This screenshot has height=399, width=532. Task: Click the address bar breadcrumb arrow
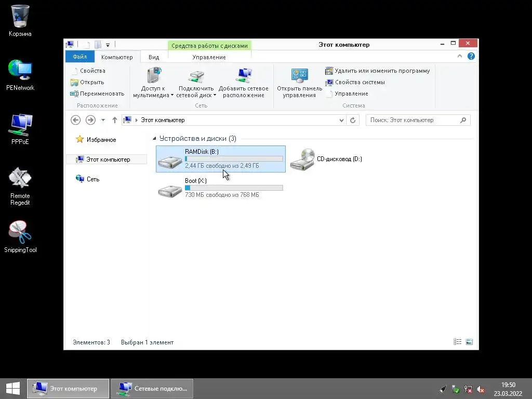(x=137, y=120)
